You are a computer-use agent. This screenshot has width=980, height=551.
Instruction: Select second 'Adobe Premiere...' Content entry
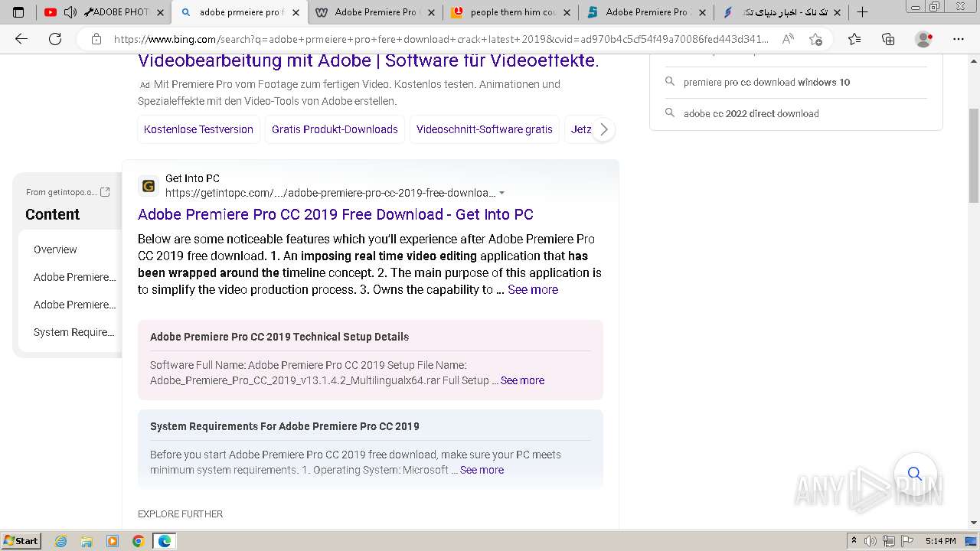tap(74, 305)
